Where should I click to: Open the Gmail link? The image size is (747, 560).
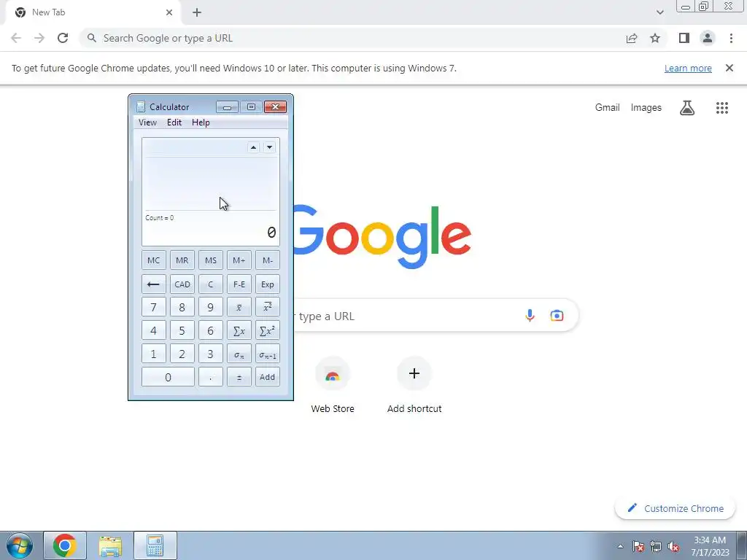tap(607, 108)
